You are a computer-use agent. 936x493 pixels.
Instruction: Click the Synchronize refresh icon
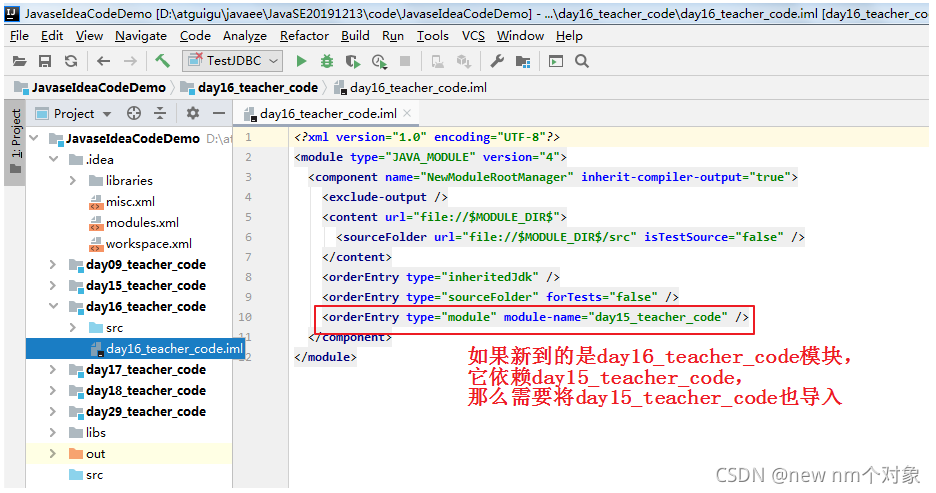point(71,61)
